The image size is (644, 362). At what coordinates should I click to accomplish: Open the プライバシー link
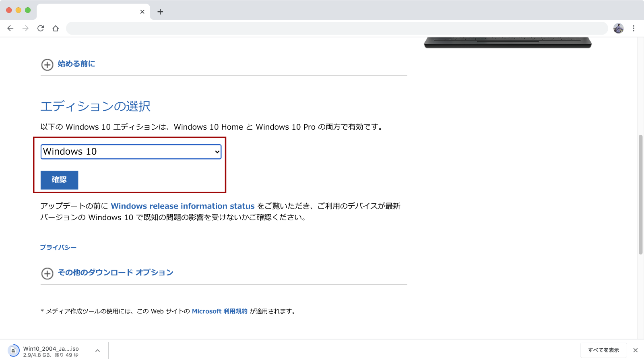(58, 247)
